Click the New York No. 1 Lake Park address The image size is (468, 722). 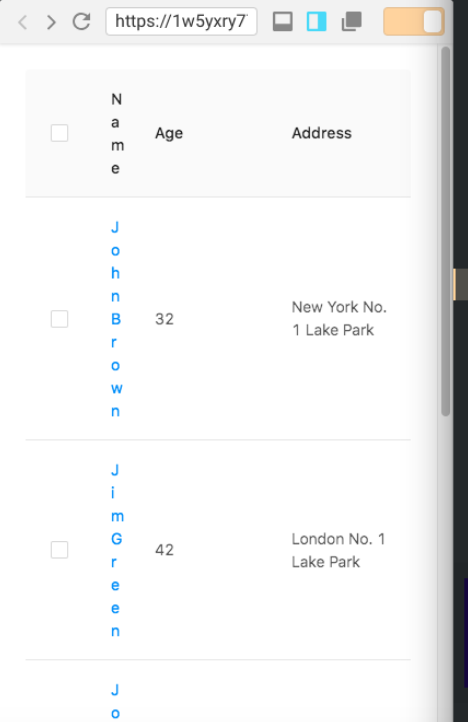pos(339,318)
